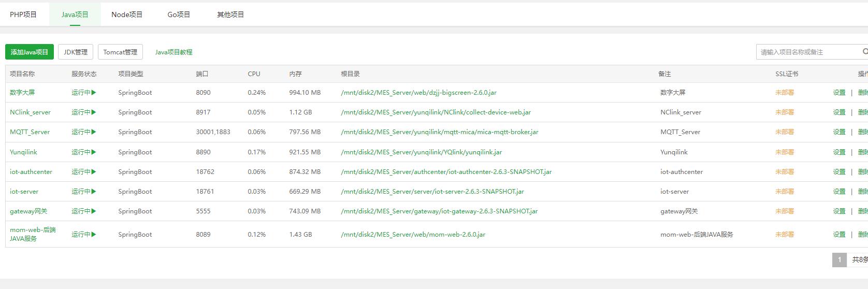868x289 pixels.
Task: Open the Java项目教程 link
Action: pos(173,52)
